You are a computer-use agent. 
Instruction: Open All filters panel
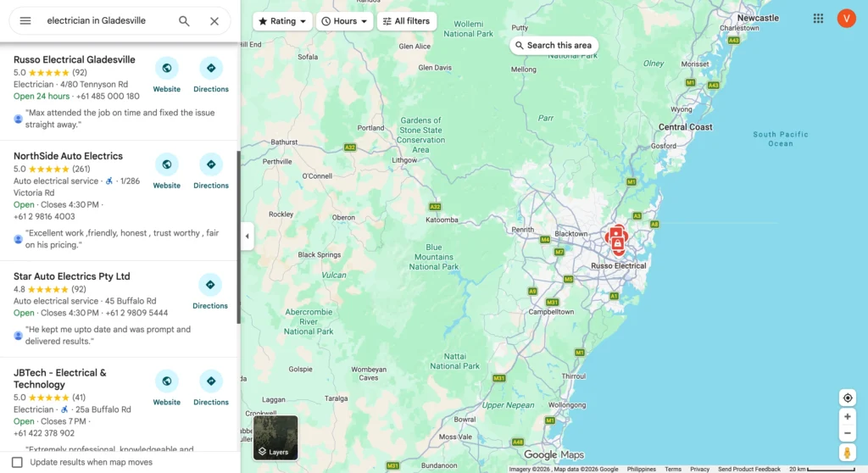pos(406,21)
